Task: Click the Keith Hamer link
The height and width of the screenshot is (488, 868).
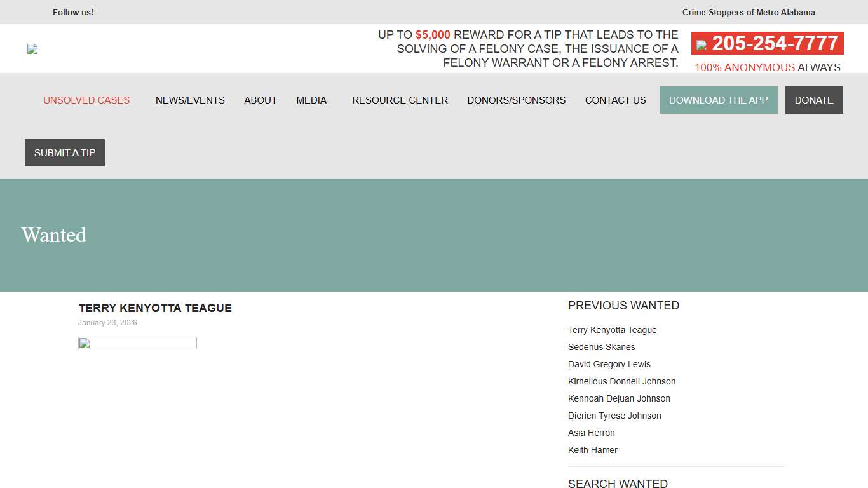Action: point(592,450)
